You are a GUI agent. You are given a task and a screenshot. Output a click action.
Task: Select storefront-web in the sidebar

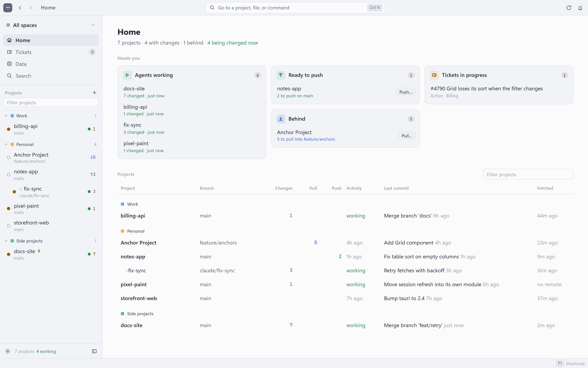[51, 226]
